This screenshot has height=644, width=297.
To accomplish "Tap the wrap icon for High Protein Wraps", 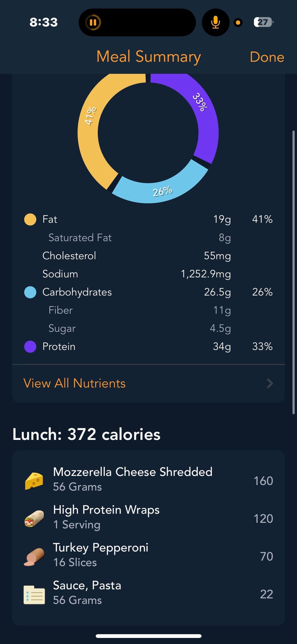I will 34,519.
